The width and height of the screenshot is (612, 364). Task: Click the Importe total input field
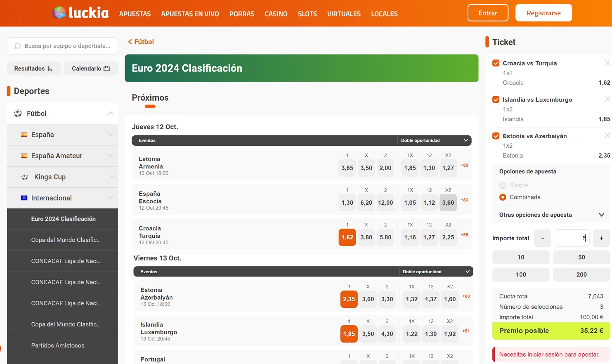click(x=572, y=238)
